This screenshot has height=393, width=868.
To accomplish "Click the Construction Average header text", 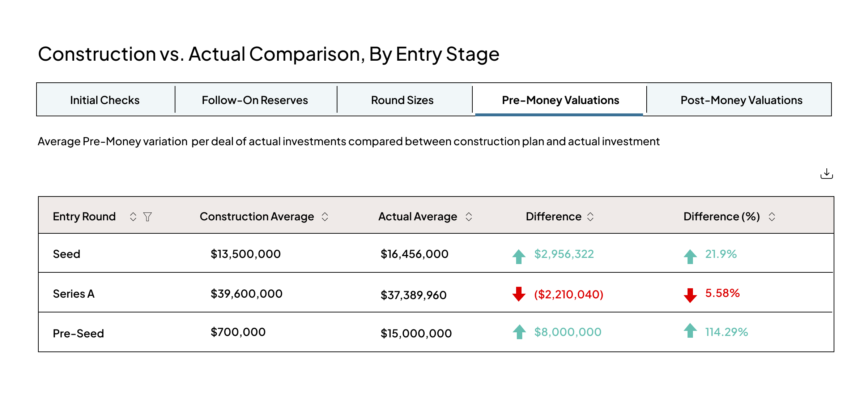I will [257, 217].
